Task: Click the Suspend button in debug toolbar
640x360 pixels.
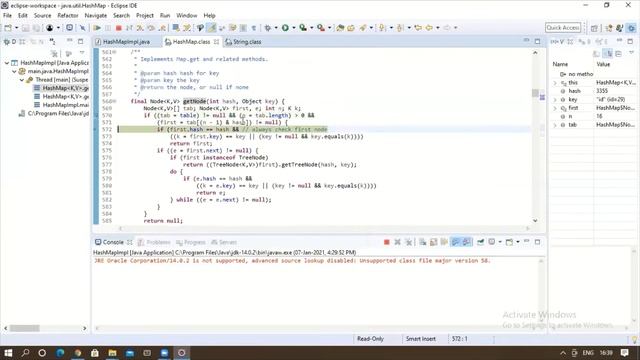Action: (108, 28)
